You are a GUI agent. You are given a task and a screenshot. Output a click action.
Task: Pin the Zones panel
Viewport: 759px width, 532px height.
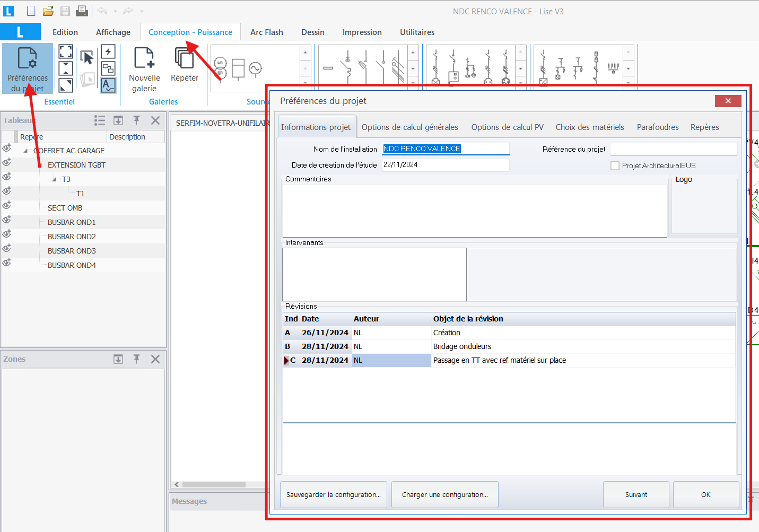(136, 359)
